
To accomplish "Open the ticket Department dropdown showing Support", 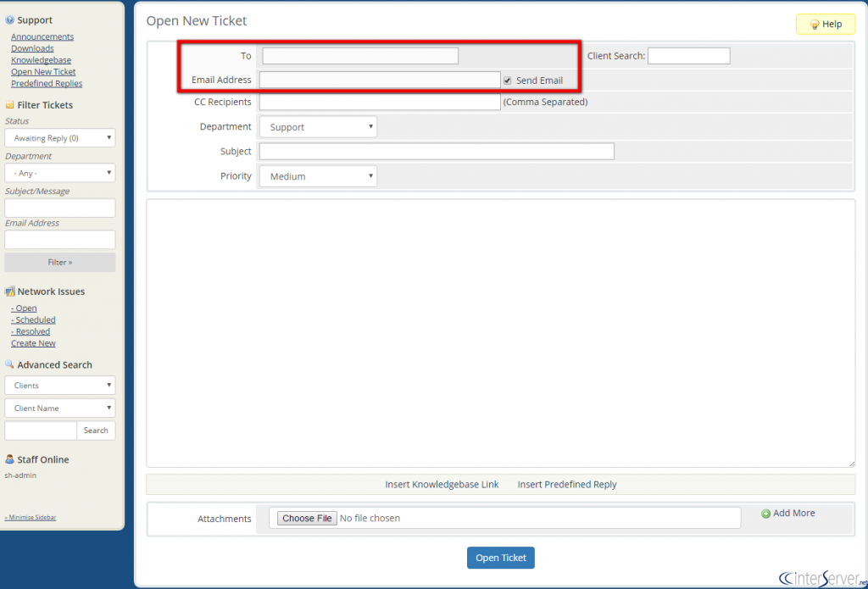I will pos(319,127).
